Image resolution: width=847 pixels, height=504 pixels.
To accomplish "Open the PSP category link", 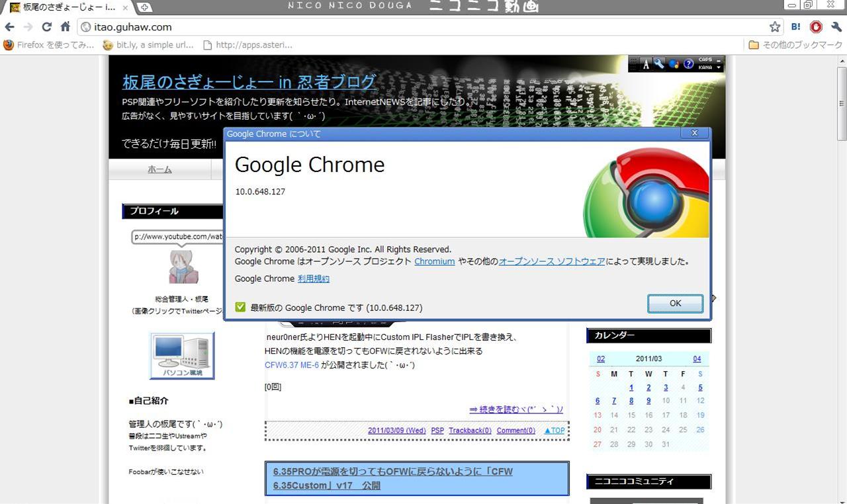I will coord(437,431).
